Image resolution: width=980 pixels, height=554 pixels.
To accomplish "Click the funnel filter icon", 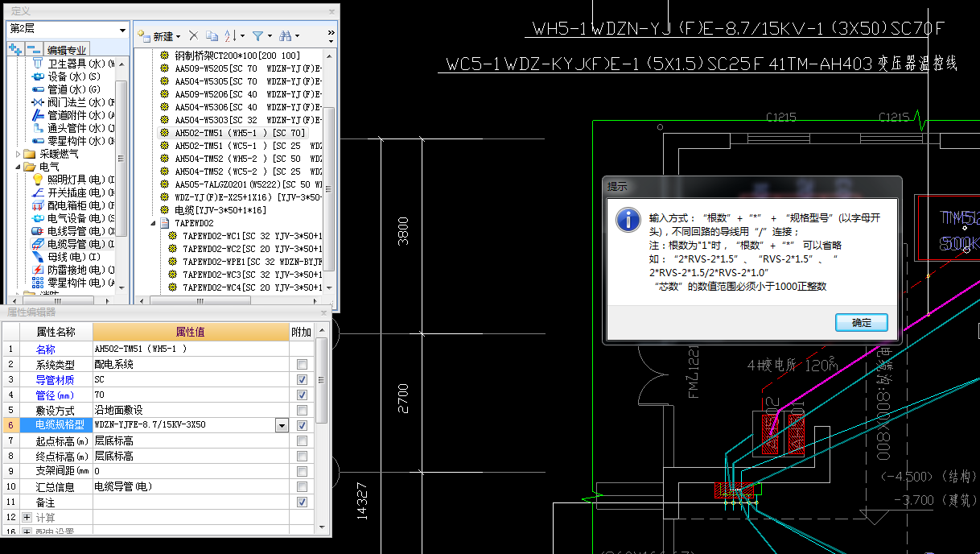I will tap(257, 36).
